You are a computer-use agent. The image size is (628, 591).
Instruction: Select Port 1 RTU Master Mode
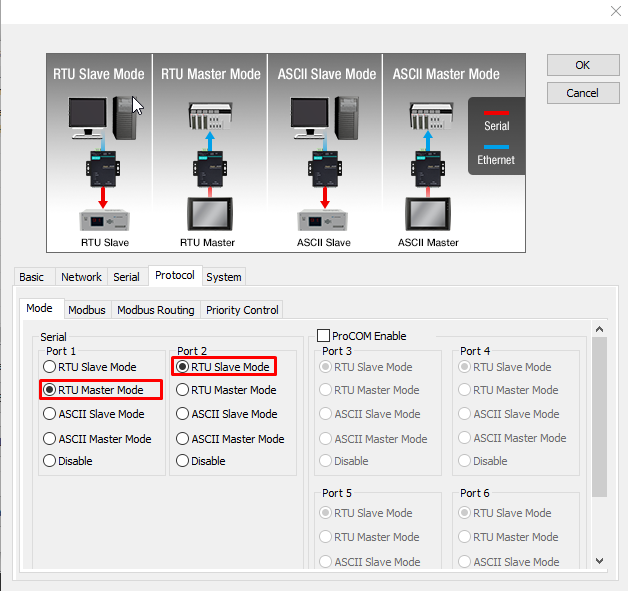point(93,390)
